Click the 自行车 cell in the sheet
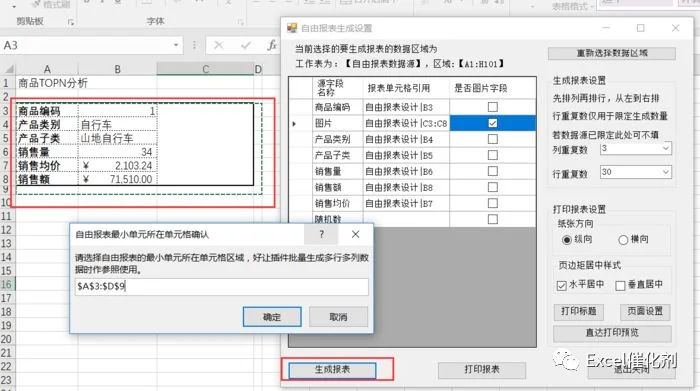 click(117, 125)
